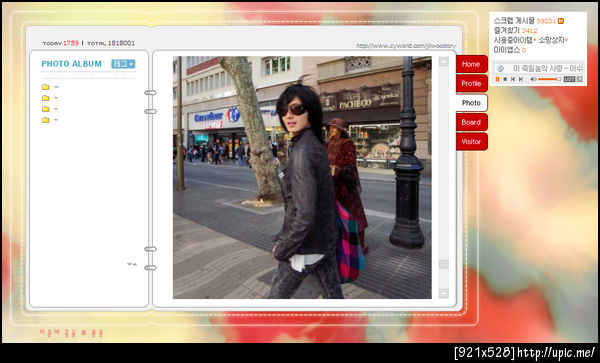Open the Visitor tab
600x363 pixels.
click(471, 142)
